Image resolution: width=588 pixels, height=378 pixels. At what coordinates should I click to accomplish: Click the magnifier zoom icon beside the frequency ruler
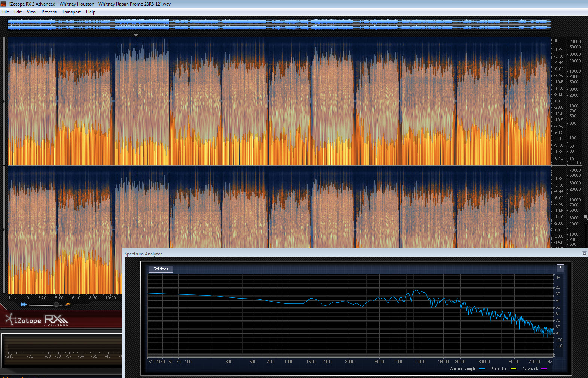(585, 217)
